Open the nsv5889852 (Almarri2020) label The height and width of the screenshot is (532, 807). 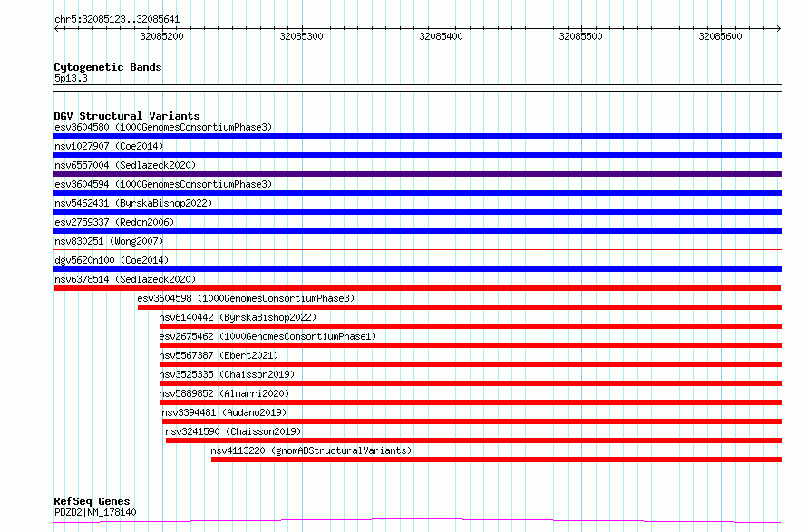click(224, 393)
